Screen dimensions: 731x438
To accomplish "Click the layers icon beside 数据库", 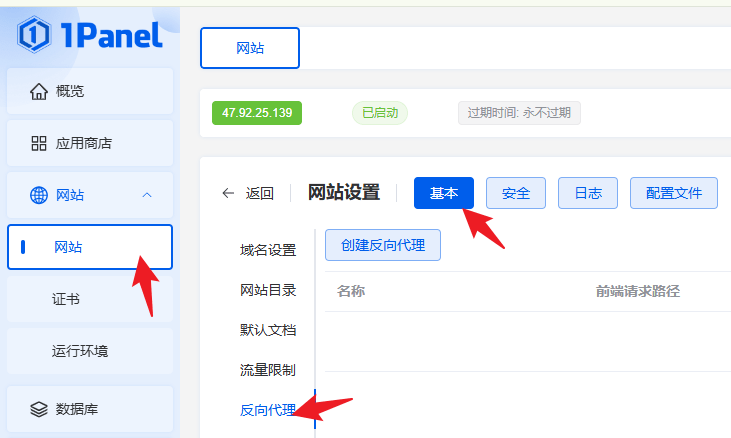I will [x=39, y=409].
